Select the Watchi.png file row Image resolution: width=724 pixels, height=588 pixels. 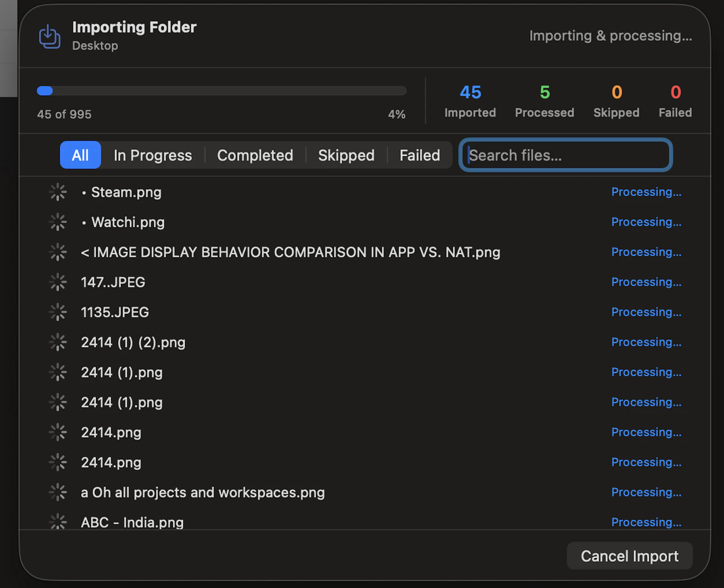tap(365, 222)
